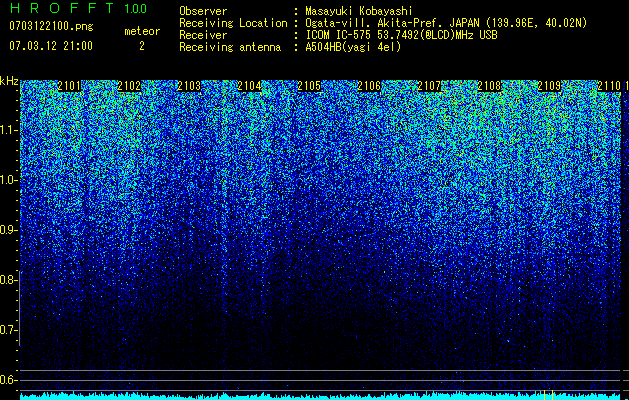The image size is (629, 400).
Task: Click the 2104 time marker
Action: 249,86
